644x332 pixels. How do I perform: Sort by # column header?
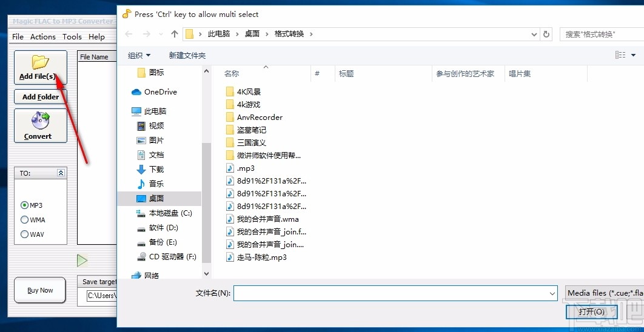click(x=323, y=74)
